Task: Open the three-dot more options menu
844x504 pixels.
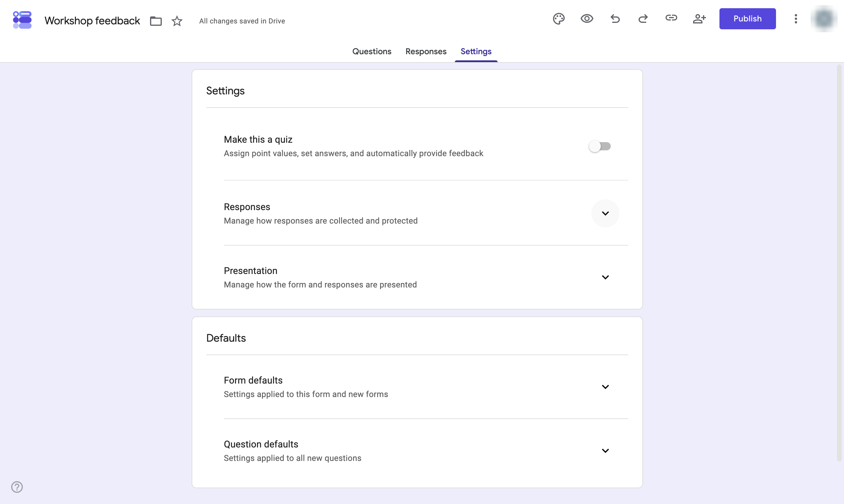Action: point(796,19)
